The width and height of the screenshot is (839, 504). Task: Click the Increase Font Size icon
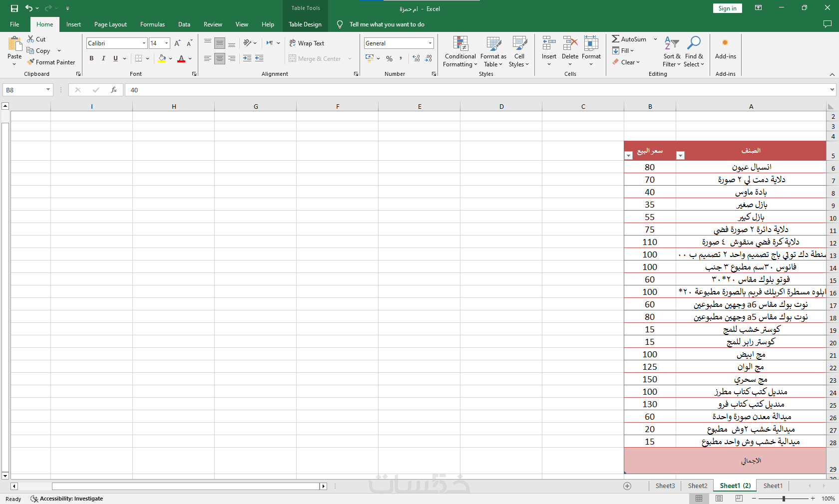pos(177,43)
